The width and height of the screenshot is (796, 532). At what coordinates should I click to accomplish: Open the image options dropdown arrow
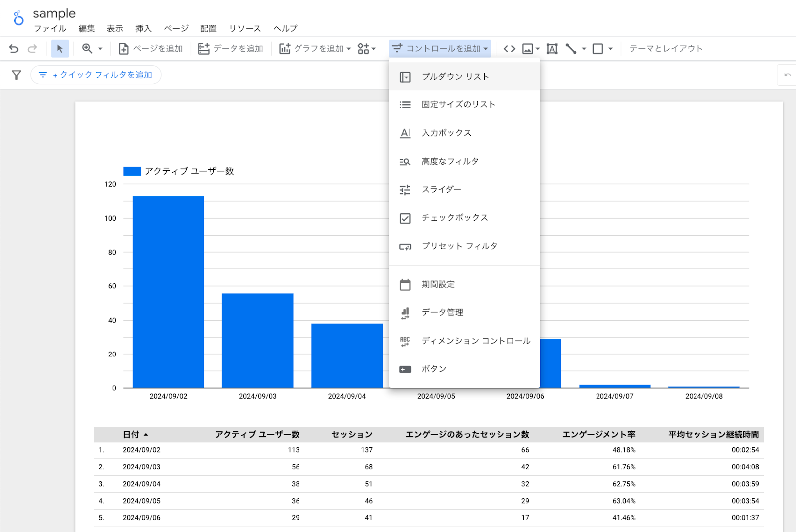(538, 49)
